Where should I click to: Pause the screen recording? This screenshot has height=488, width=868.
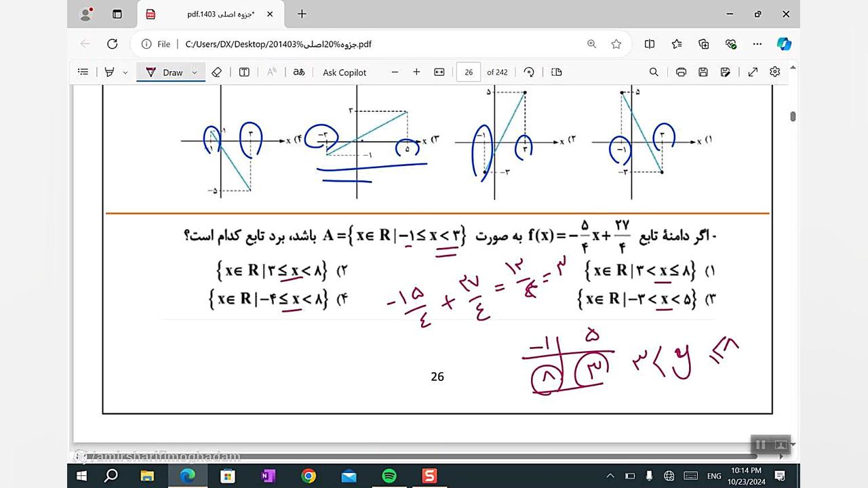pos(761,445)
